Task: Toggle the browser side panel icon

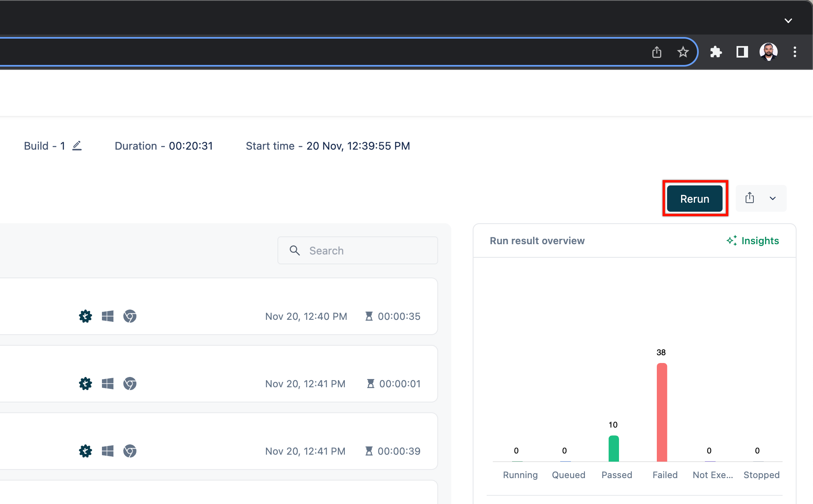Action: point(742,52)
